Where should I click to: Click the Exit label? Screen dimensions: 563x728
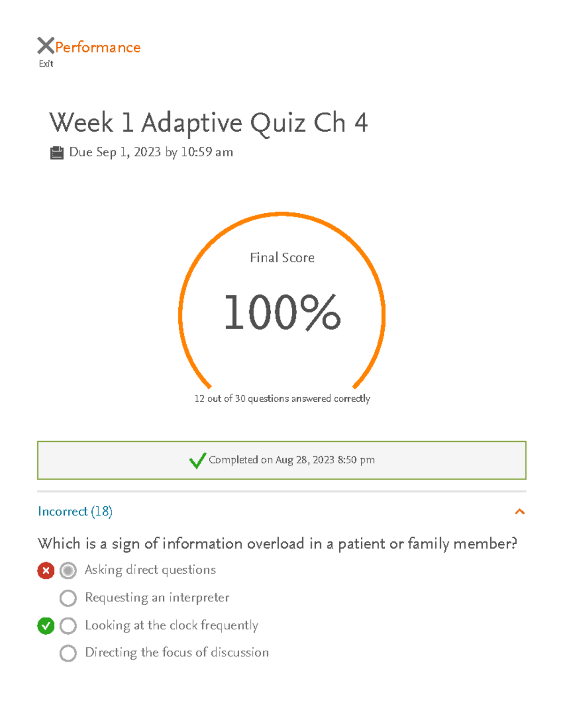[46, 64]
